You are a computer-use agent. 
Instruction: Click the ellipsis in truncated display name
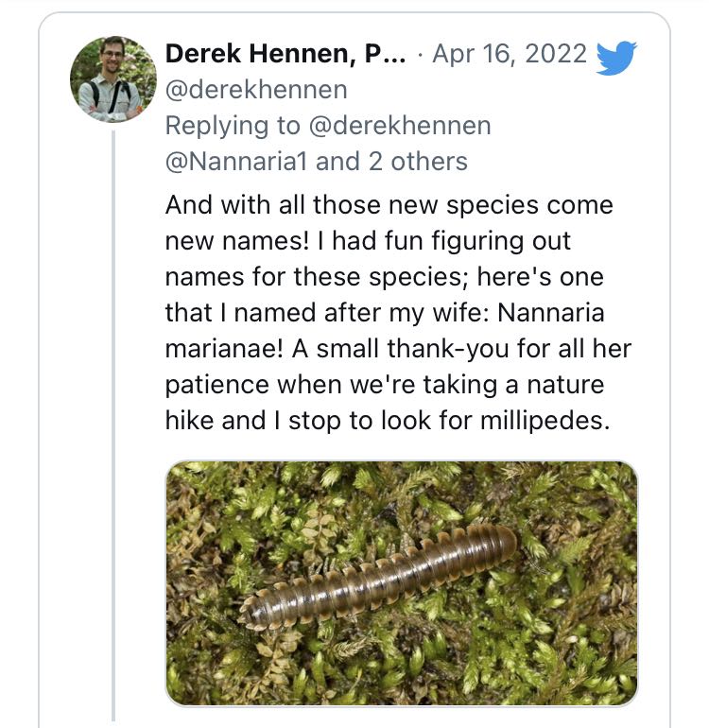(396, 56)
